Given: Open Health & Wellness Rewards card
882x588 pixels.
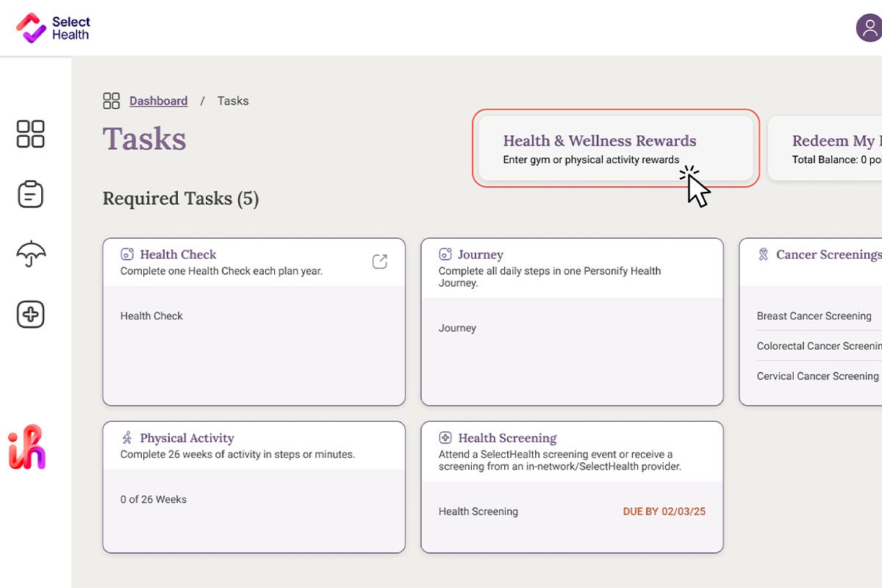Looking at the screenshot, I should 616,148.
